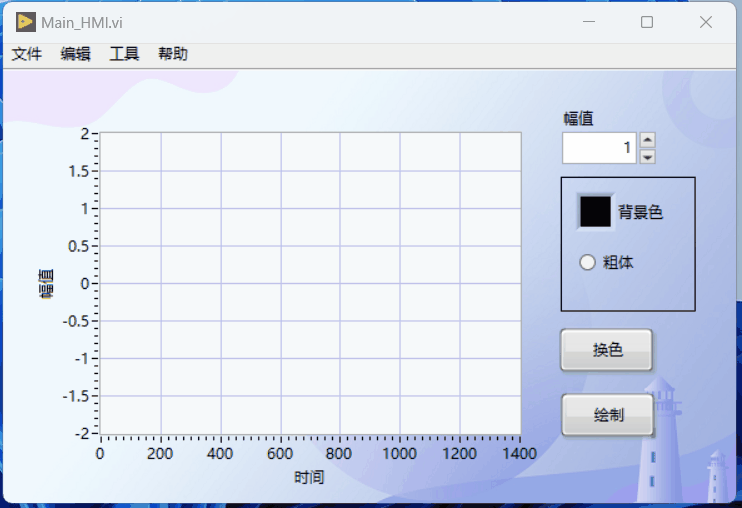Click the 换色 button
This screenshot has width=742, height=508.
click(607, 350)
